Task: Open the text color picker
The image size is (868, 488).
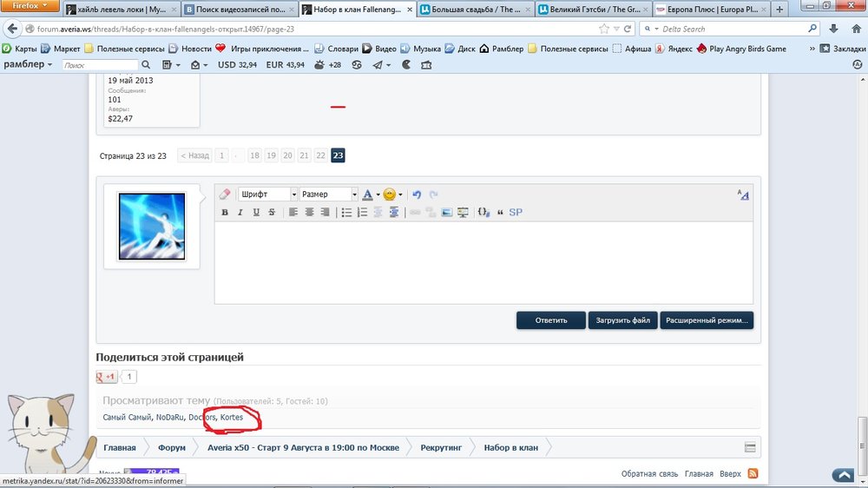Action: [370, 195]
